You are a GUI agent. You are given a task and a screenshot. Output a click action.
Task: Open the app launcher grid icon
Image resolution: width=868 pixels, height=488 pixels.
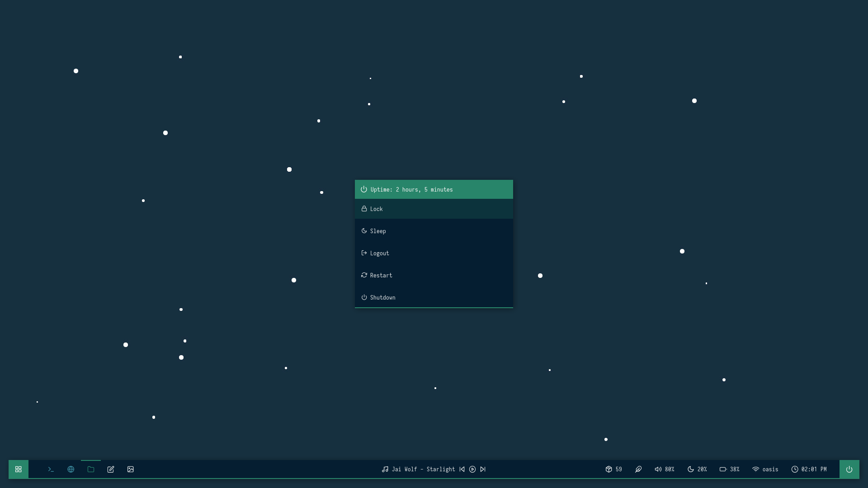[19, 469]
